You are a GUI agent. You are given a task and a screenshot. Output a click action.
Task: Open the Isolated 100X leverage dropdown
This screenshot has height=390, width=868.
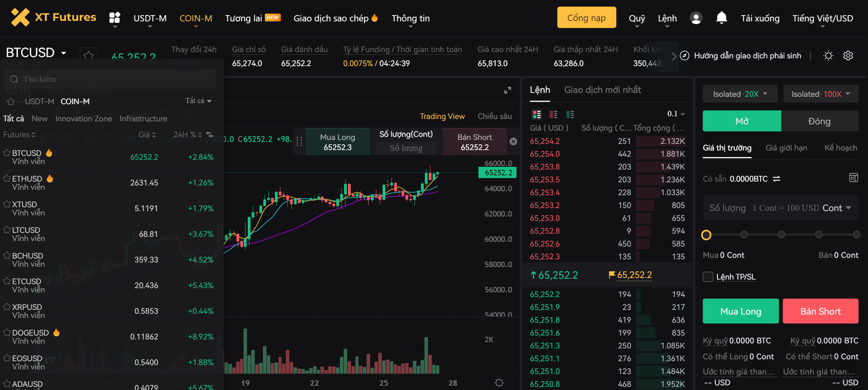click(x=821, y=94)
